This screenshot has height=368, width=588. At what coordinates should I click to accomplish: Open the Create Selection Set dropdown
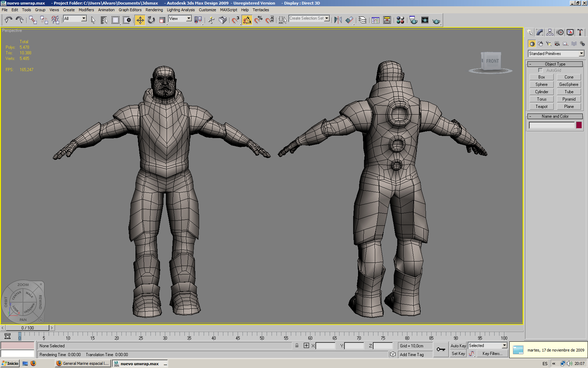coord(327,18)
